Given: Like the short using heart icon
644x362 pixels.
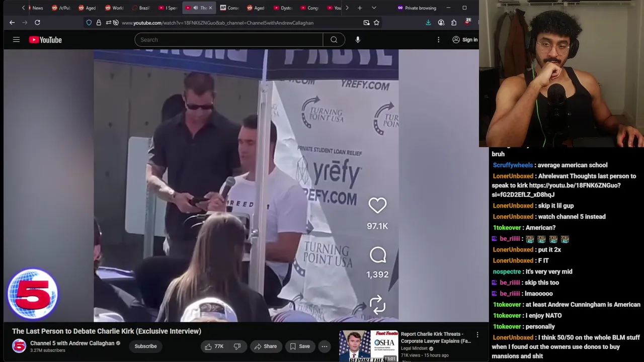Looking at the screenshot, I should [377, 205].
